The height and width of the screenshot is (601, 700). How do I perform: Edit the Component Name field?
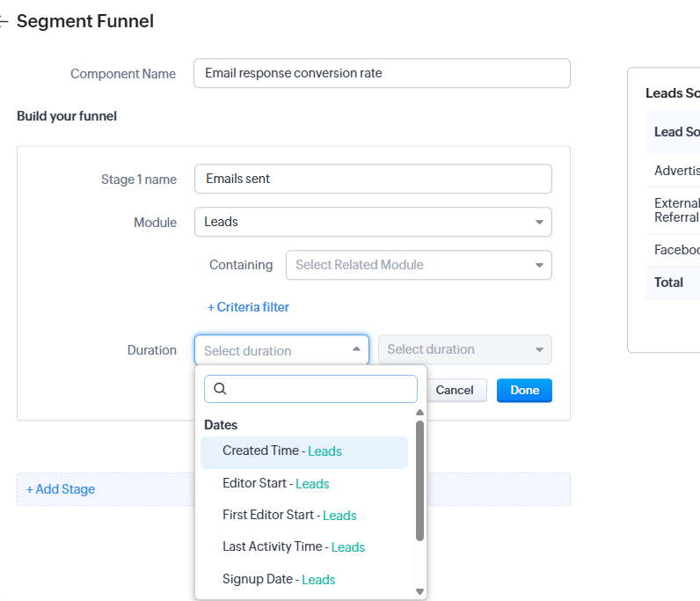coord(382,73)
